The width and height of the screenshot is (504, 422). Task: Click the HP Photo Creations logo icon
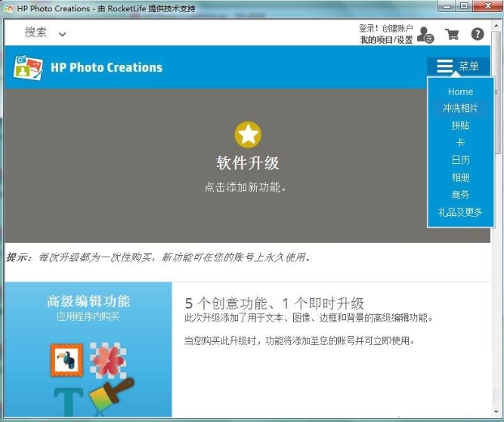click(28, 67)
